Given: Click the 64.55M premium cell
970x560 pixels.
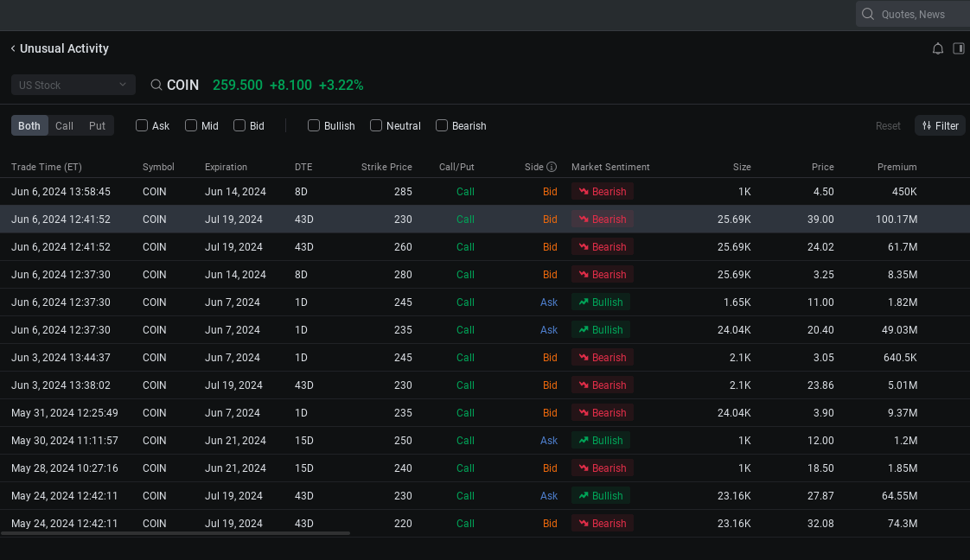Looking at the screenshot, I should pyautogui.click(x=899, y=496).
